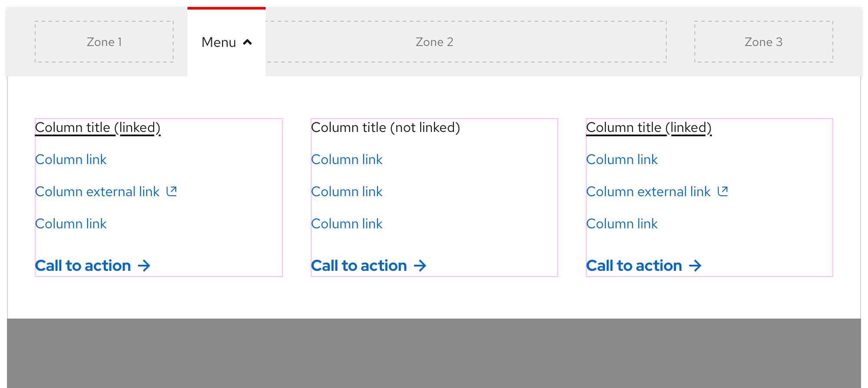Click the chevron icon beside Menu
Screen dimensions: 868x388
[247, 42]
